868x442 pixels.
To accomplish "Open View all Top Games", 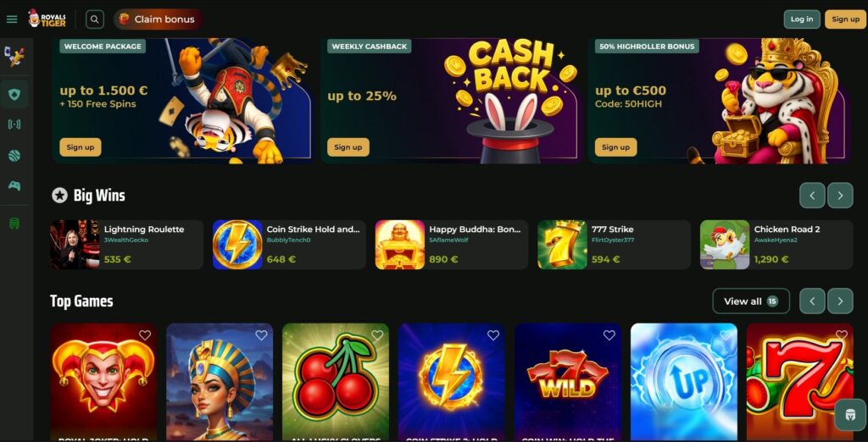I will pyautogui.click(x=751, y=301).
